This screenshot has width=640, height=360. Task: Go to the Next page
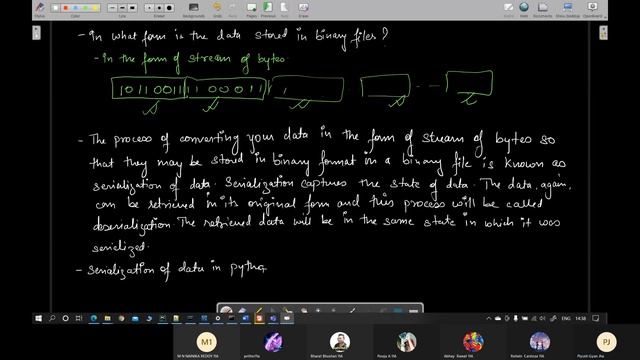click(284, 9)
